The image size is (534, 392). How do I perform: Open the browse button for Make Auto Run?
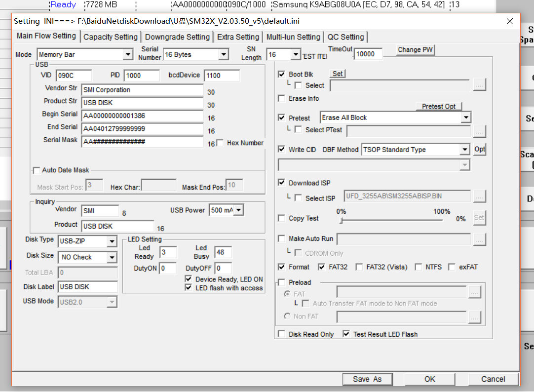pos(479,239)
